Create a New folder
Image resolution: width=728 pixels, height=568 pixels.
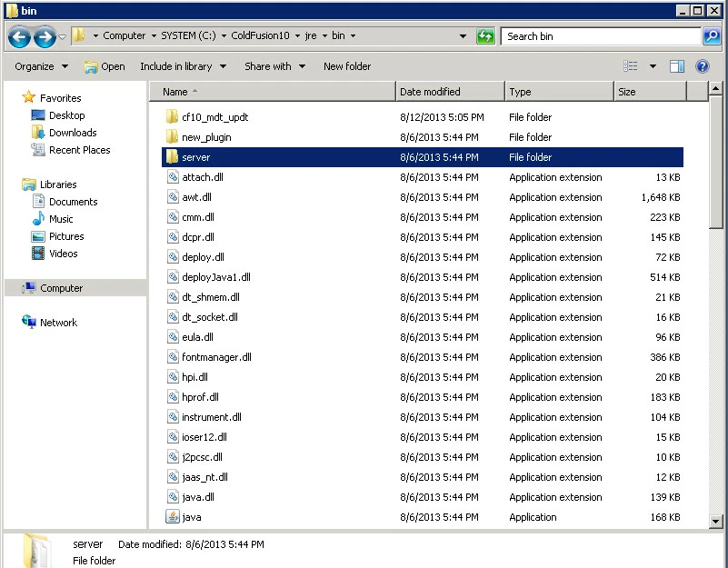[347, 66]
